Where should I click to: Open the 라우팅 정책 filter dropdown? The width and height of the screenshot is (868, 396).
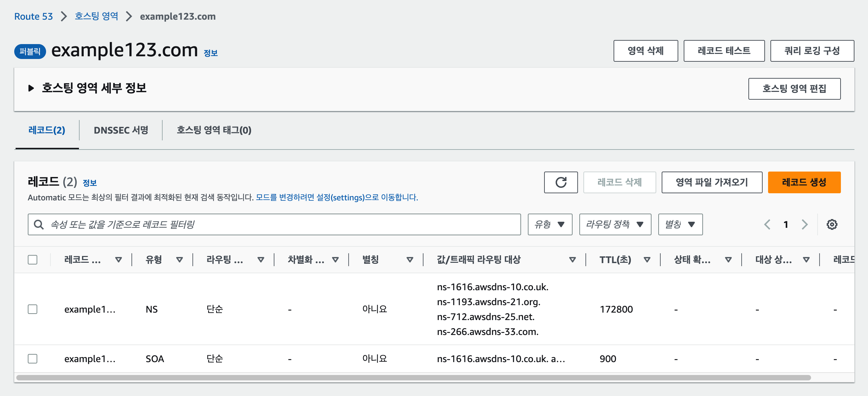615,224
